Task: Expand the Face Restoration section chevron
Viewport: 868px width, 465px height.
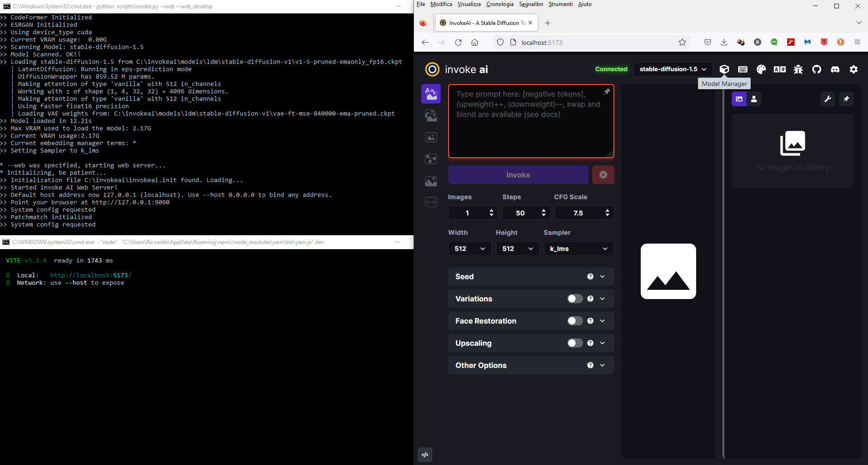Action: click(602, 321)
